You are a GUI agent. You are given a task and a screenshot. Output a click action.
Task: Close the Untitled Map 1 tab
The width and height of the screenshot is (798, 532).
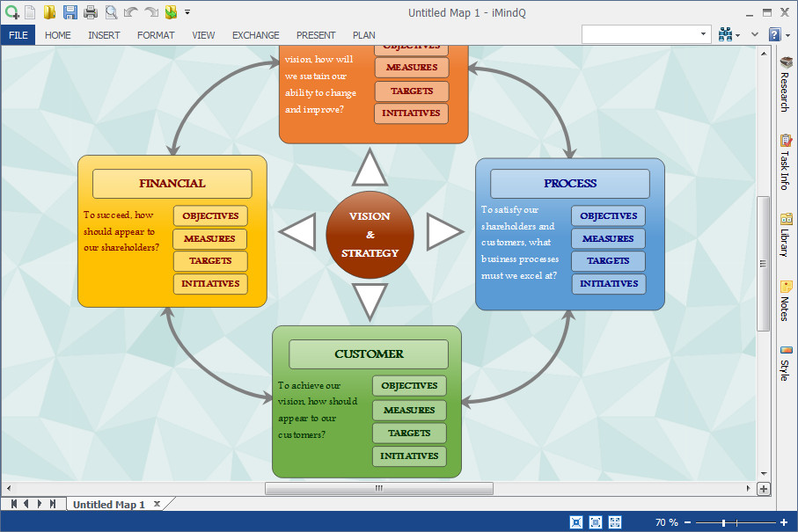point(157,504)
